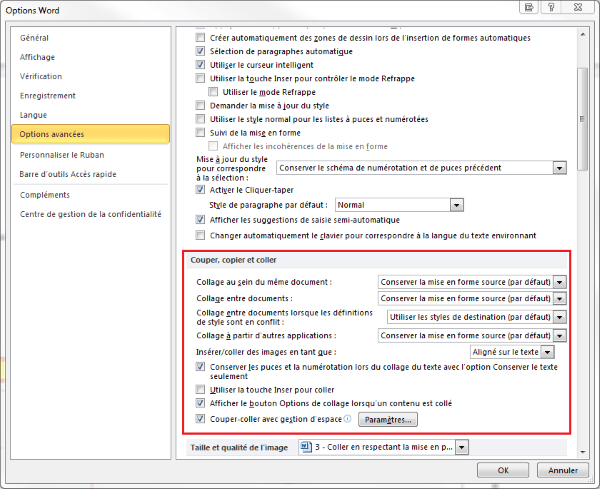Toggle Activer le Cliquer-taper checkbox
This screenshot has width=600, height=489.
tap(200, 189)
